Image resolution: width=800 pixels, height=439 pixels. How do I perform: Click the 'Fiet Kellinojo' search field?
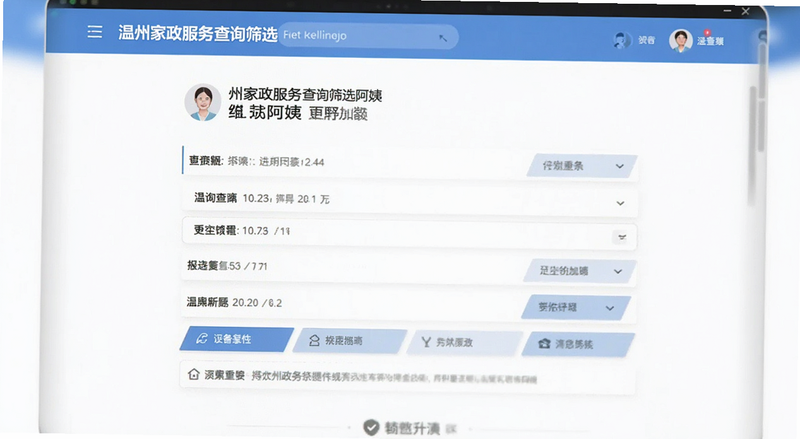[x=368, y=36]
